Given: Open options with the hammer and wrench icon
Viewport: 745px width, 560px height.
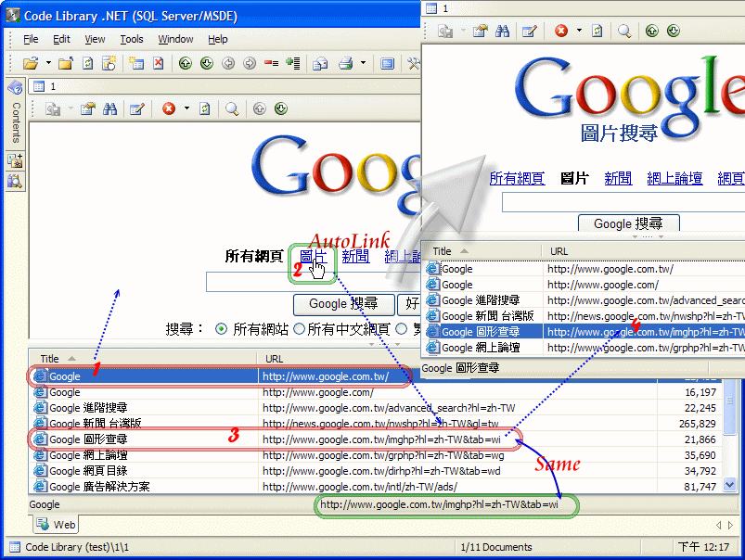Looking at the screenshot, I should click(414, 63).
